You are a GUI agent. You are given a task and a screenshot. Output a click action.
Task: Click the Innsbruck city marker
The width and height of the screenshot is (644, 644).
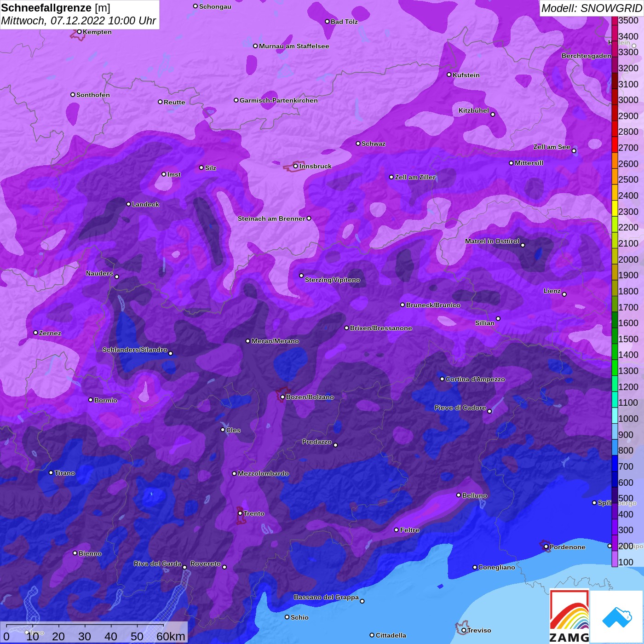pyautogui.click(x=296, y=166)
